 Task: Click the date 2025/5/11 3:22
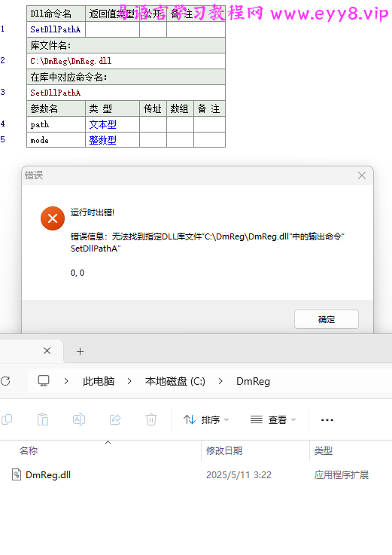pyautogui.click(x=239, y=474)
